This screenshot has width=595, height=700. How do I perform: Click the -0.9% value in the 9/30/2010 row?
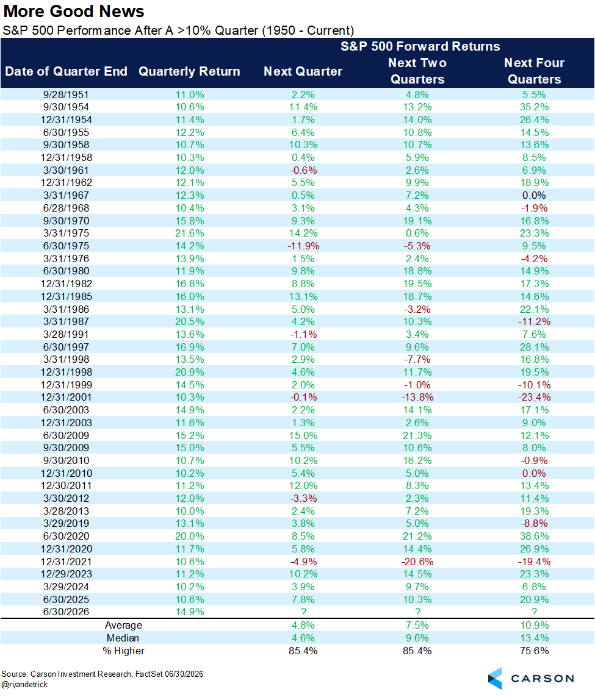(x=534, y=461)
